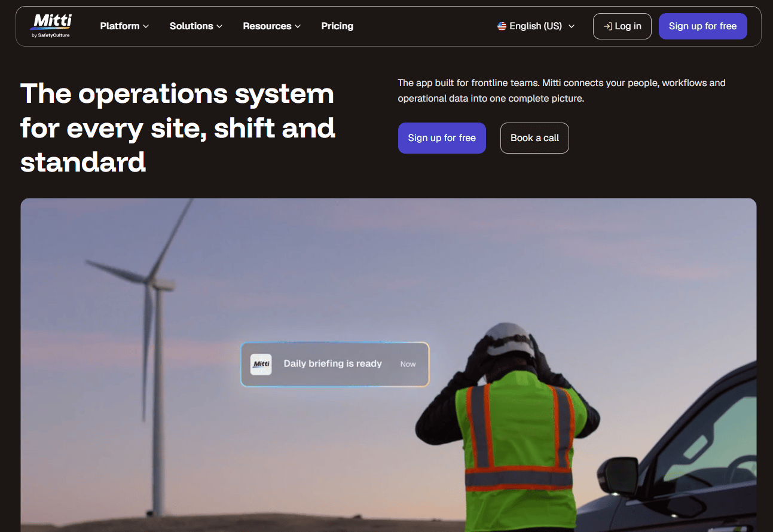Open the Daily briefing is ready notification
The height and width of the screenshot is (532, 773).
[335, 364]
